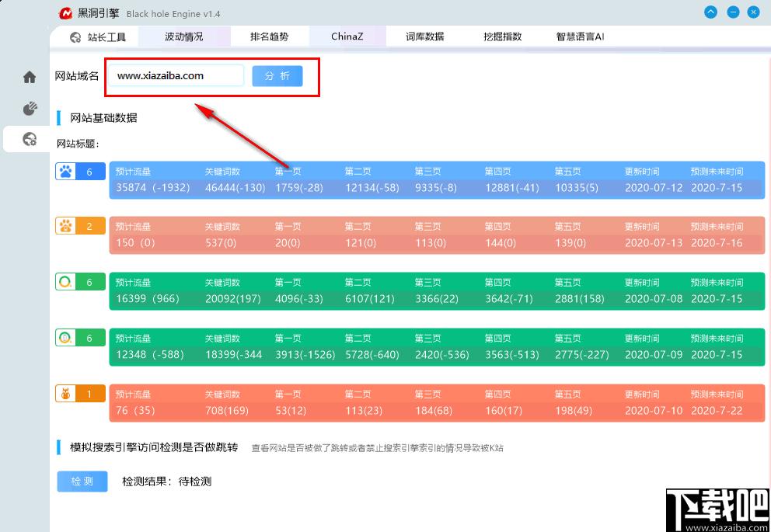Open the 挖掘指数 tab
This screenshot has height=532, width=771.
503,37
